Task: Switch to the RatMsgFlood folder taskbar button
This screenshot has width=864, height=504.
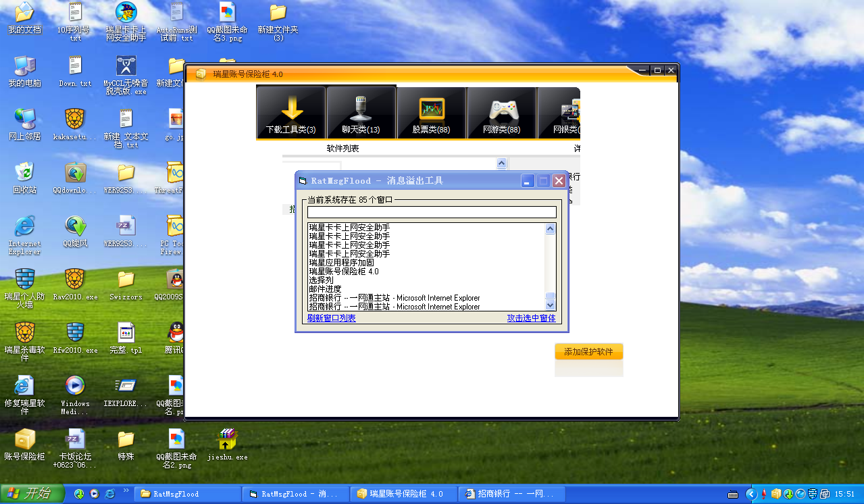Action: click(187, 494)
